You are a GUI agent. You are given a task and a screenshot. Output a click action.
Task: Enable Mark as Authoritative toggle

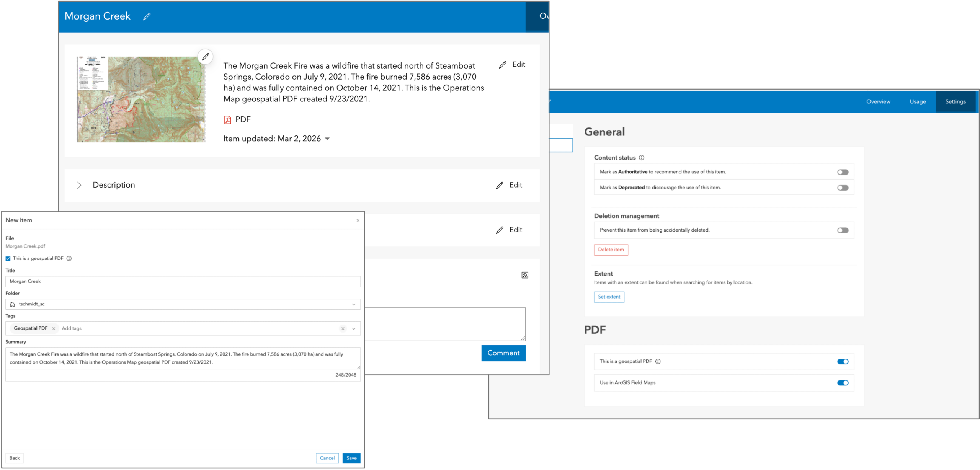[x=843, y=172]
